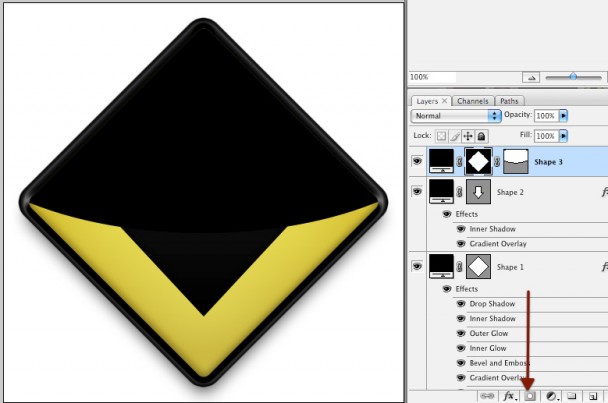Open the Fill slider arrow
Viewport: 608px width, 403px height.
pyautogui.click(x=563, y=136)
